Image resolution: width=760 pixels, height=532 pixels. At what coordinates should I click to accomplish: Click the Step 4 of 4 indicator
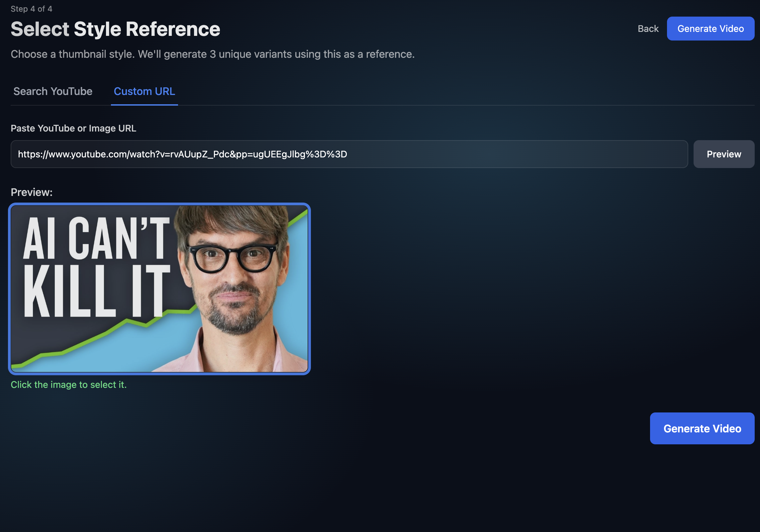coord(32,9)
